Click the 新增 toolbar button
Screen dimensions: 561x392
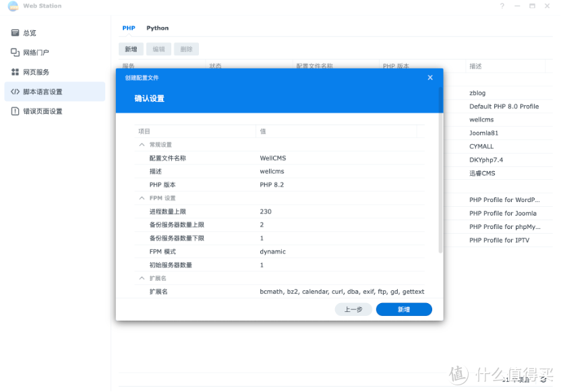131,49
